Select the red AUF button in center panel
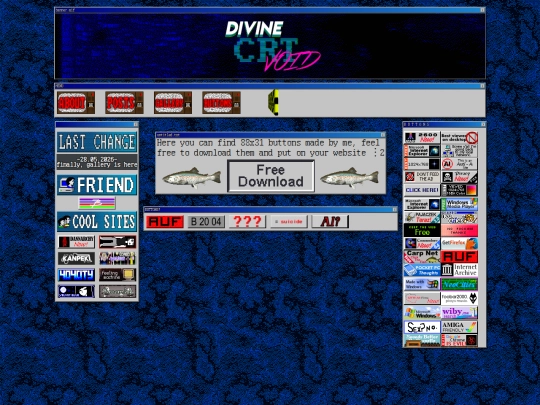The width and height of the screenshot is (540, 405). 165,221
